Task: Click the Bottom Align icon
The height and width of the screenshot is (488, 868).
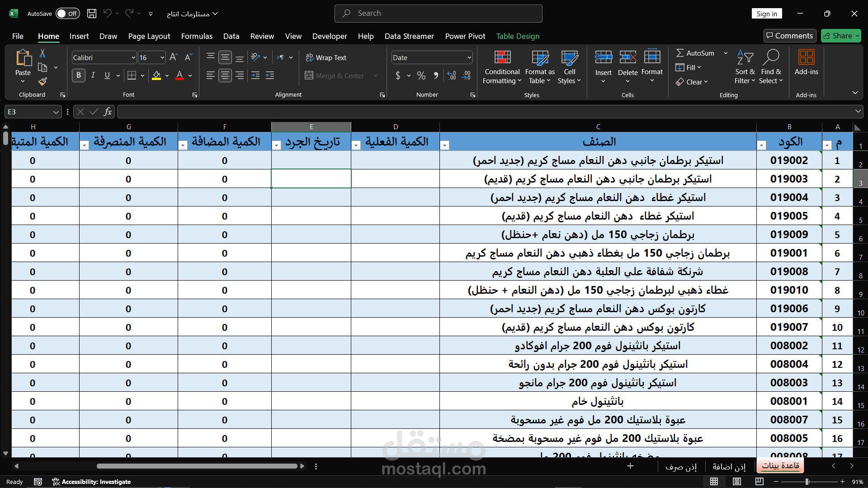Action: [240, 57]
